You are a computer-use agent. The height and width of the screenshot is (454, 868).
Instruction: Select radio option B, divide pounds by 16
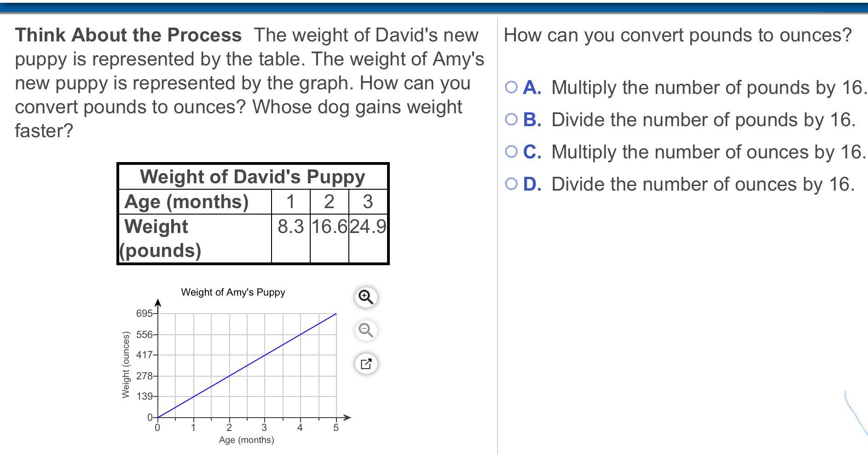click(x=511, y=120)
